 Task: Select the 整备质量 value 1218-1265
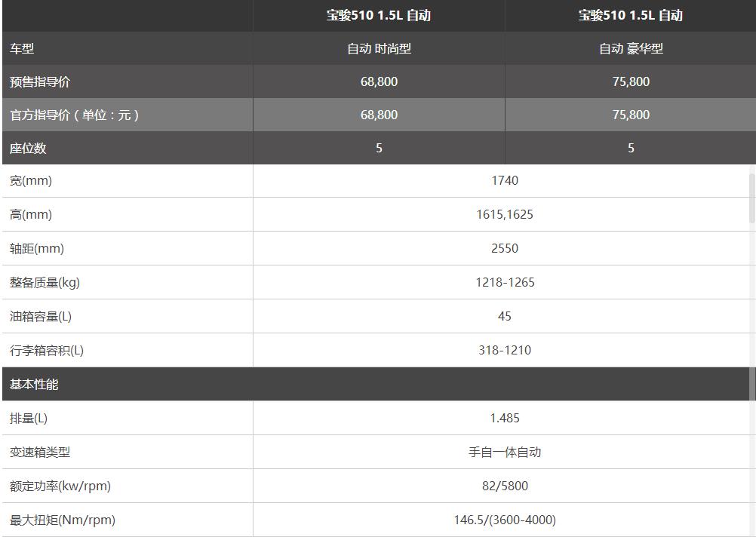[505, 282]
